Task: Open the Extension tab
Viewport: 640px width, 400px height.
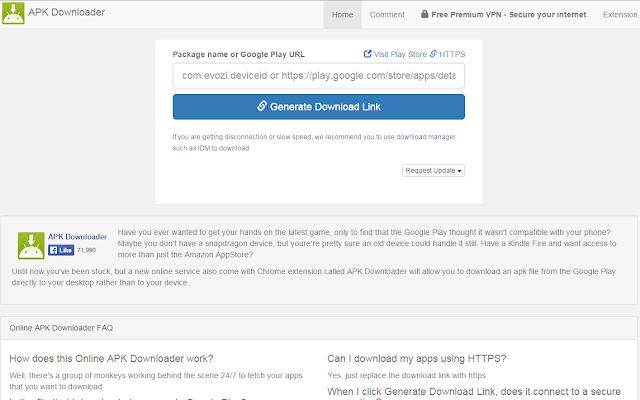Action: 620,15
